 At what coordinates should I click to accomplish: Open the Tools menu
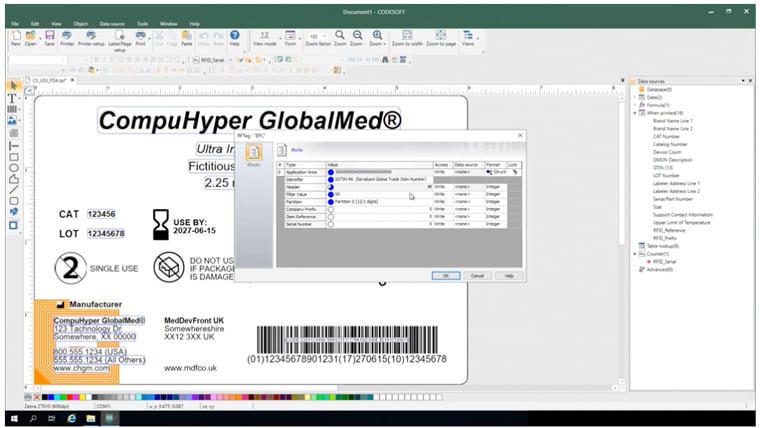pyautogui.click(x=142, y=22)
